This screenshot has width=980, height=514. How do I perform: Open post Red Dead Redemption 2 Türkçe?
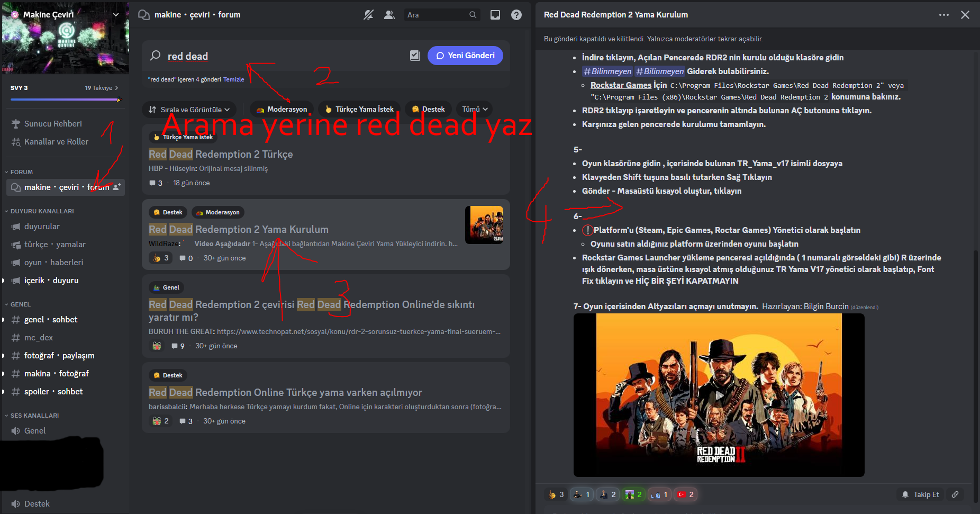pyautogui.click(x=326, y=159)
